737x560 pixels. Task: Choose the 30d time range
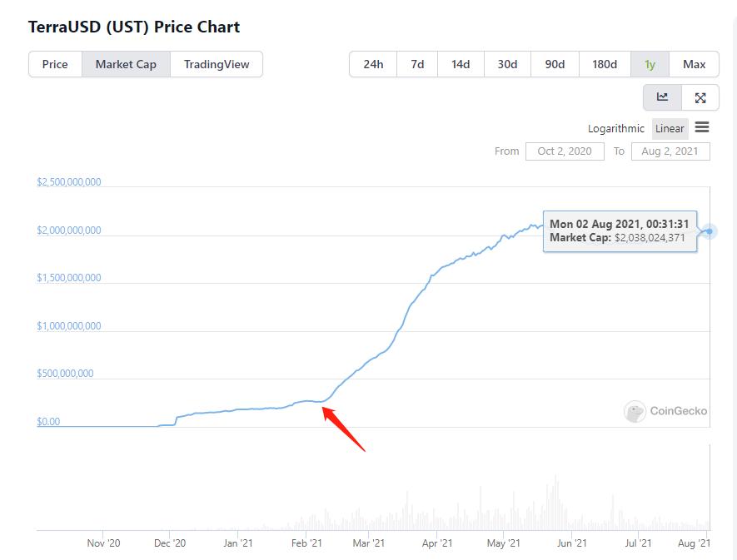pyautogui.click(x=508, y=64)
